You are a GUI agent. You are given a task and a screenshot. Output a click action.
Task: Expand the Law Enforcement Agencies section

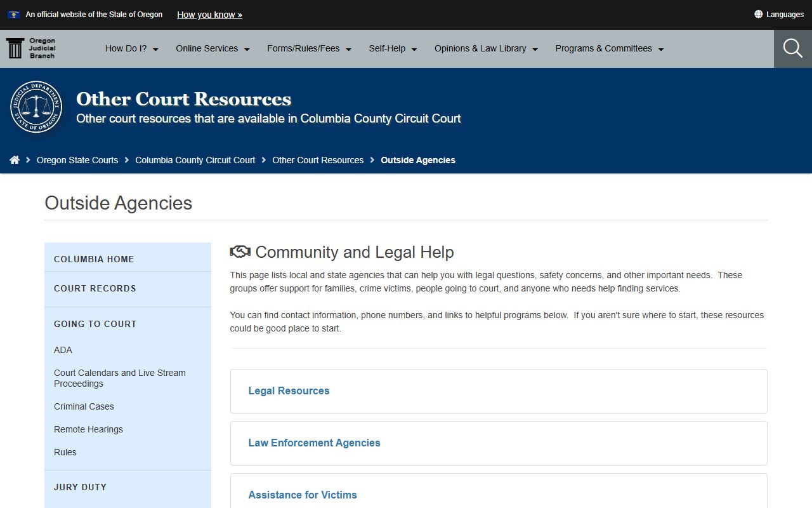[499, 443]
